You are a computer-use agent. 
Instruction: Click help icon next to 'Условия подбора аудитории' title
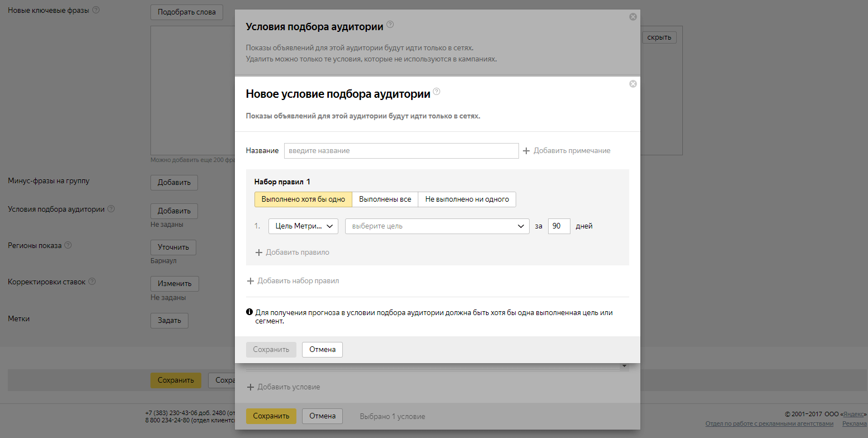click(390, 25)
